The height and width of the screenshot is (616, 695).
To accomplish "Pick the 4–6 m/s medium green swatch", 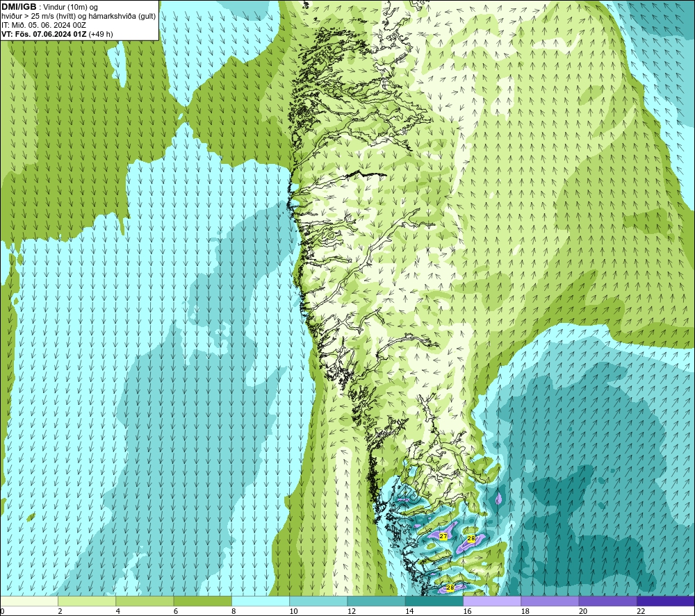I will click(145, 601).
